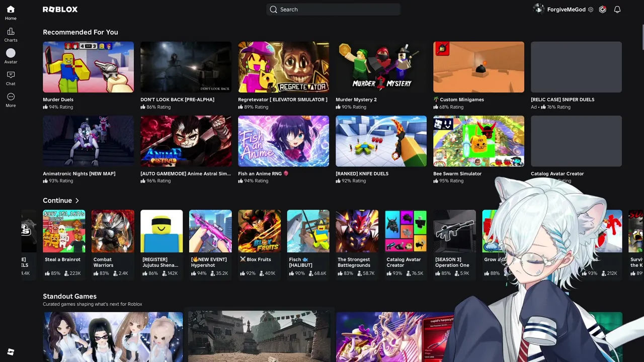Click the Roblox logo in the header
Screen dimensions: 644x362
point(60,10)
